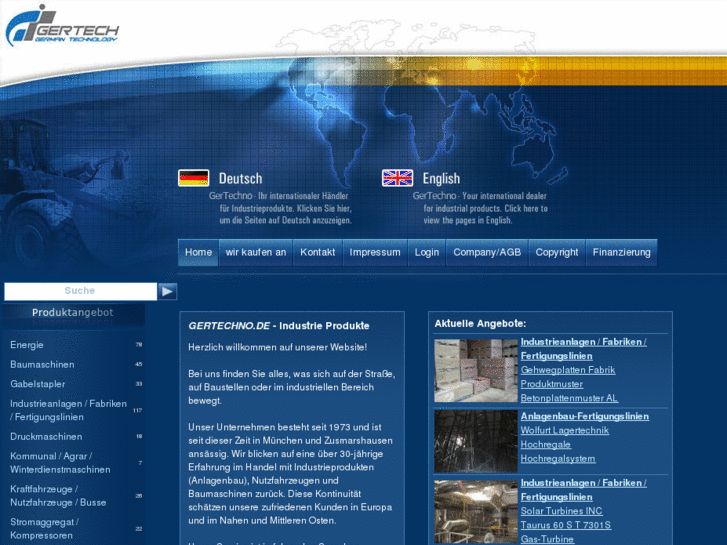Image resolution: width=727 pixels, height=545 pixels.
Task: Open the Solar Turbines INC offer thumbnail
Action: 476,512
